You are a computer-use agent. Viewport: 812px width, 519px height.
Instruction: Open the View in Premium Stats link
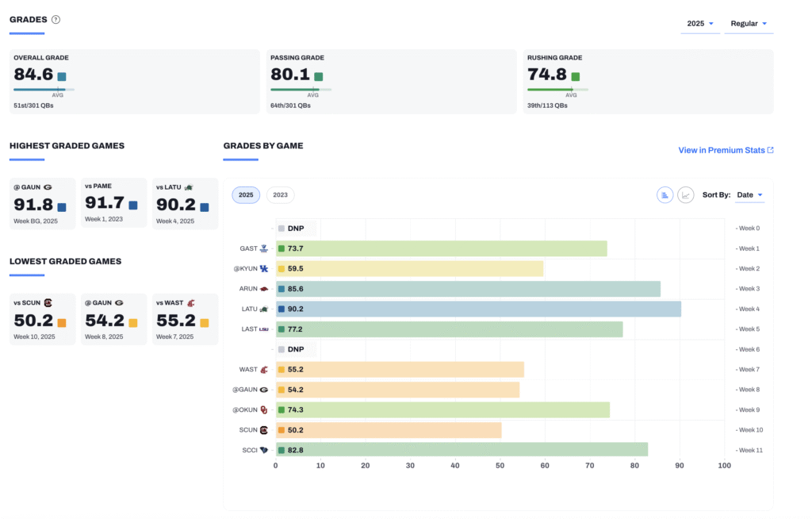click(x=726, y=150)
